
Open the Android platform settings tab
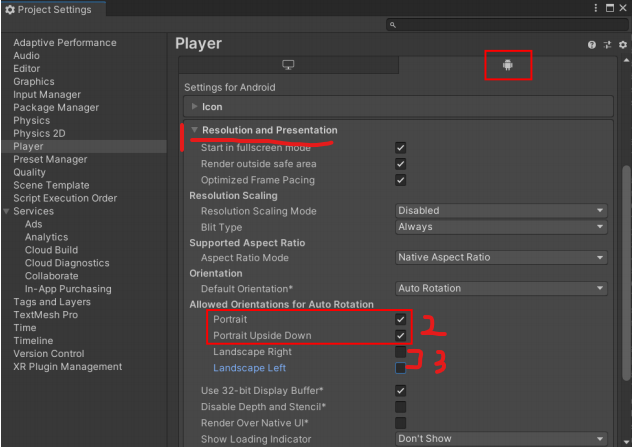(507, 65)
